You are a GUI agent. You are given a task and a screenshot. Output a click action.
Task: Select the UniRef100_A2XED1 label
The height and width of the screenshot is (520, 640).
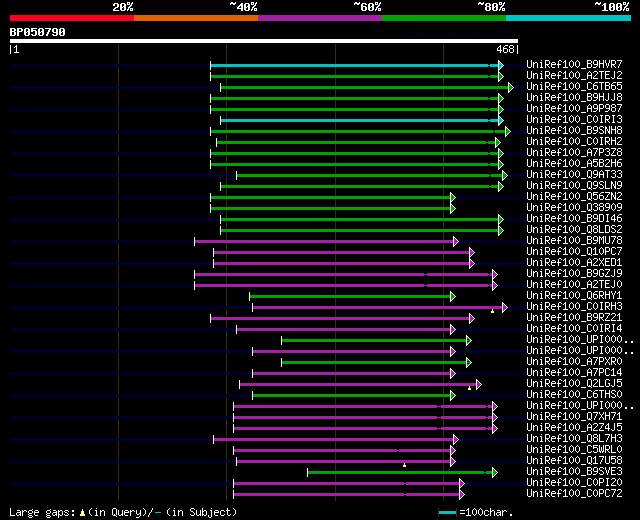(x=574, y=262)
